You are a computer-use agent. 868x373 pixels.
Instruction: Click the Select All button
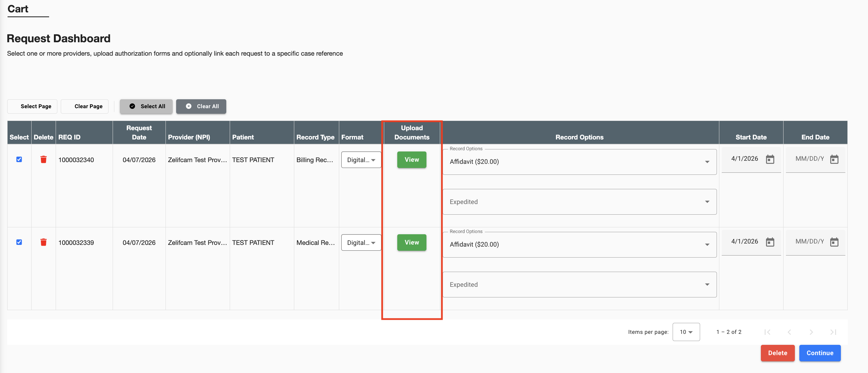[x=146, y=106]
